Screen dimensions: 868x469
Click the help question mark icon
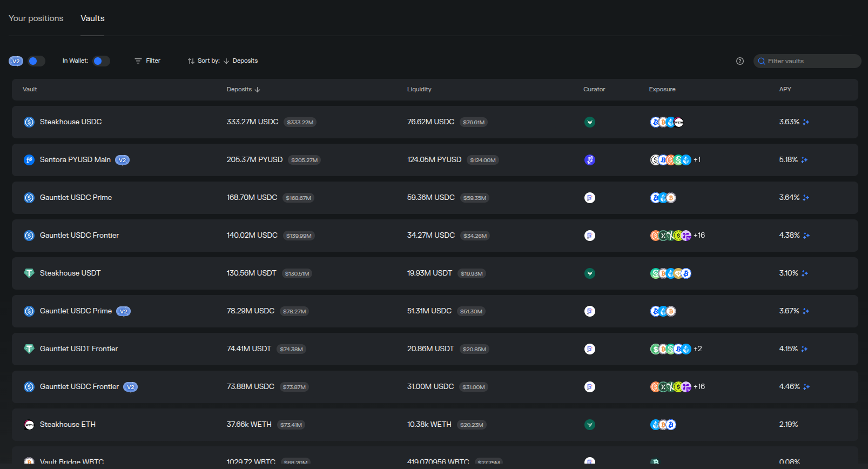(739, 61)
